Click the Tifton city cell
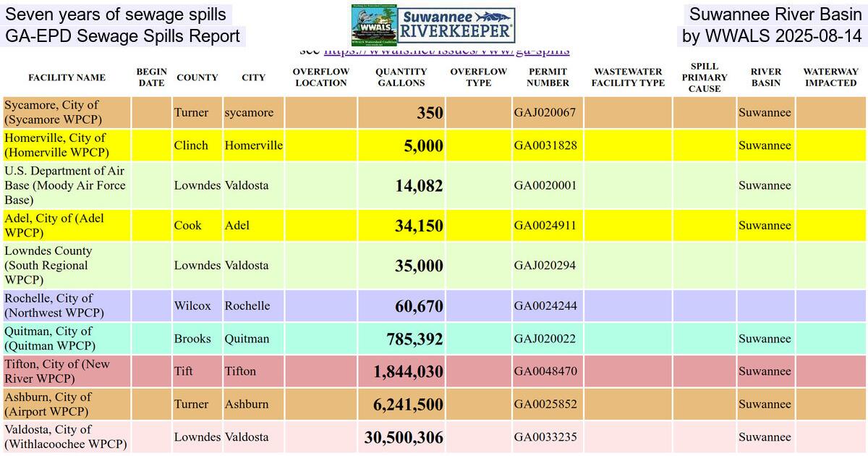 (x=253, y=371)
